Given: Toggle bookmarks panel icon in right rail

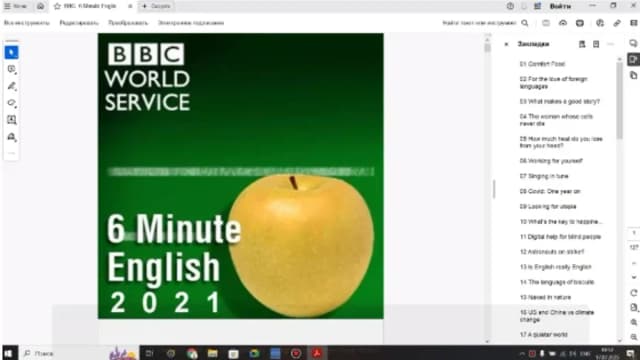Looking at the screenshot, I should pos(633,60).
